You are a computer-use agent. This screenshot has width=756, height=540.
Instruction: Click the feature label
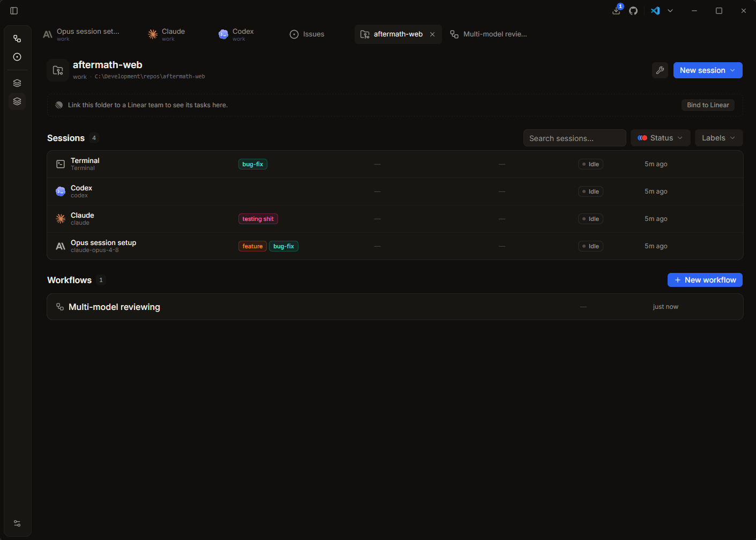coord(252,246)
